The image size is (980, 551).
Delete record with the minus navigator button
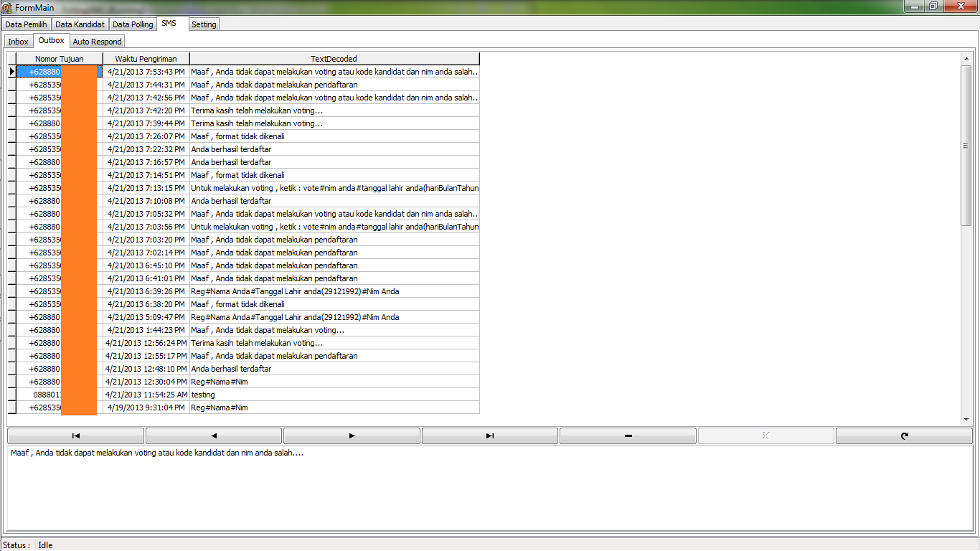point(628,435)
